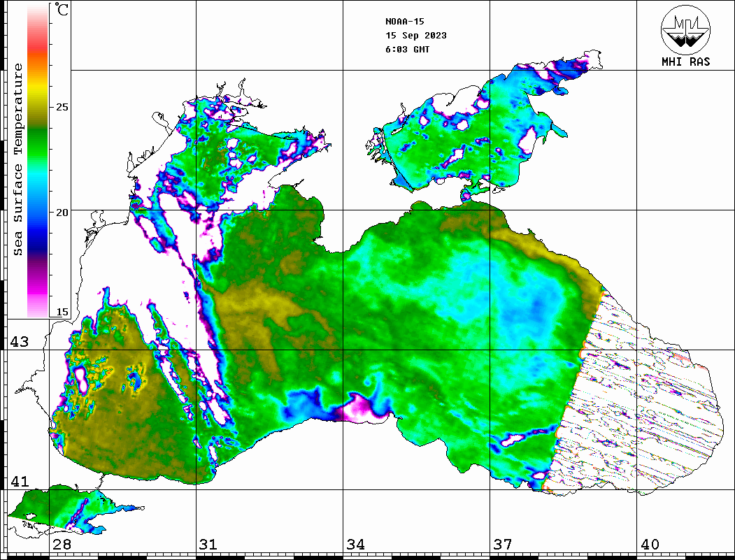This screenshot has width=735, height=560.
Task: Click the latitude label '43'
Action: point(19,342)
